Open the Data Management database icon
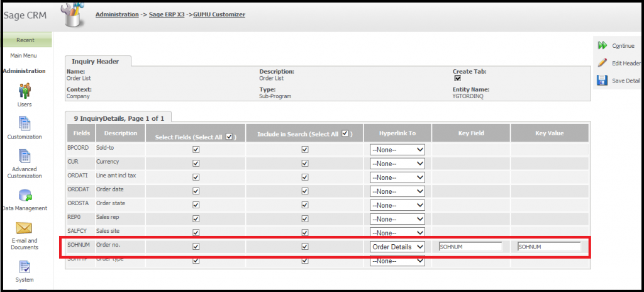Screen dimensions: 644x292 (x=25, y=195)
